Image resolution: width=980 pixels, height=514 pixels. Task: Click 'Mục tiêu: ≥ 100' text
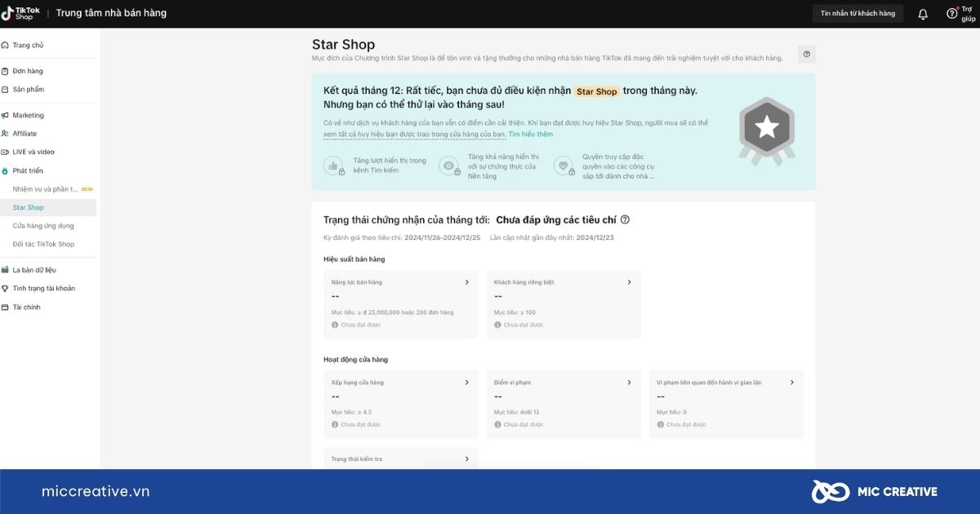514,312
